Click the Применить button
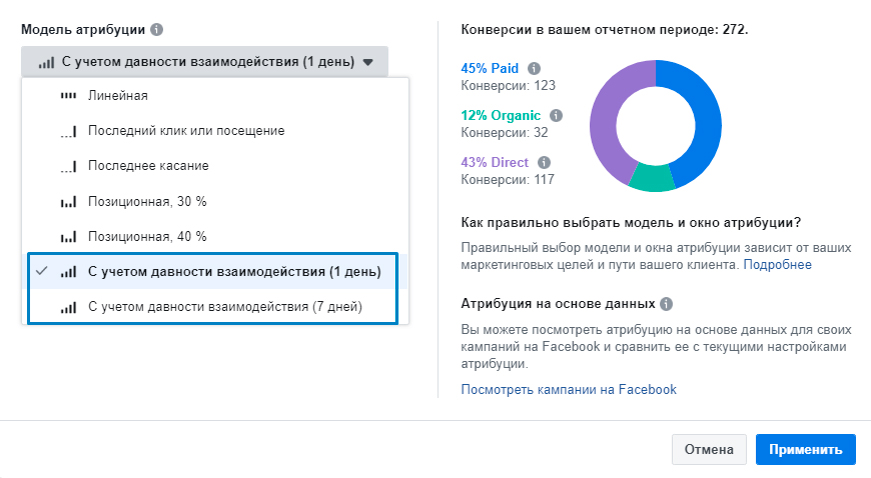The image size is (871, 478). tap(805, 449)
